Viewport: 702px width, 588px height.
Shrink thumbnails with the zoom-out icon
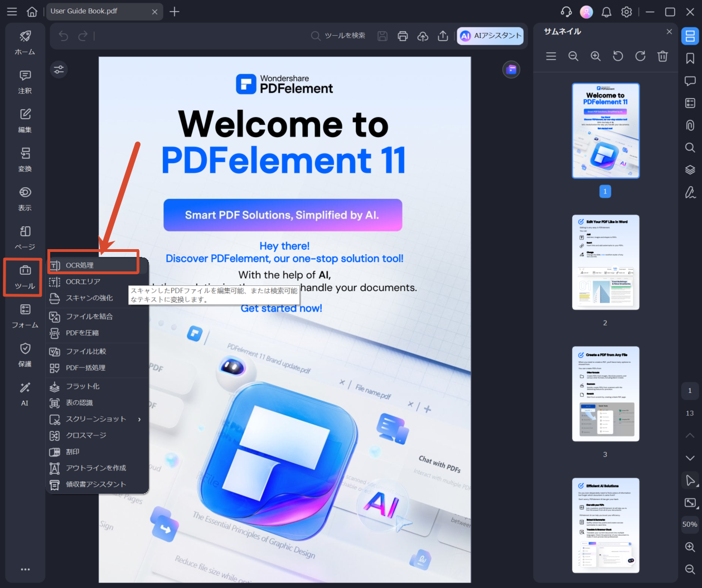coord(573,56)
